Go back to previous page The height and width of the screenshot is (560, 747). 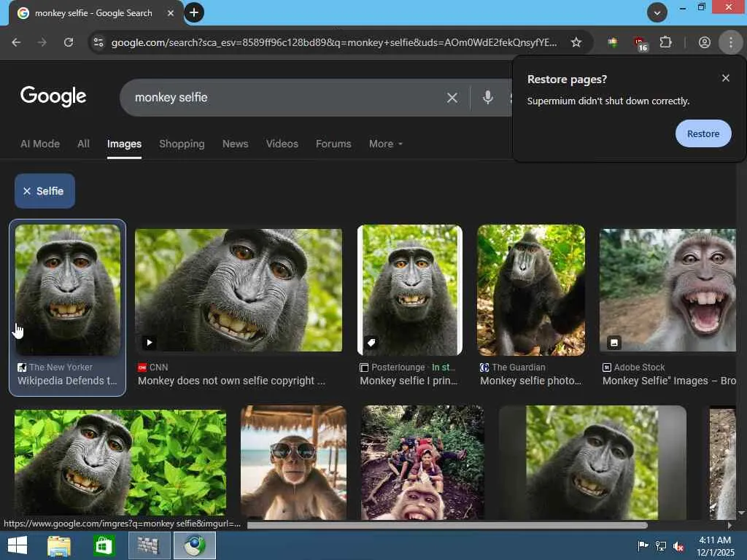point(16,42)
